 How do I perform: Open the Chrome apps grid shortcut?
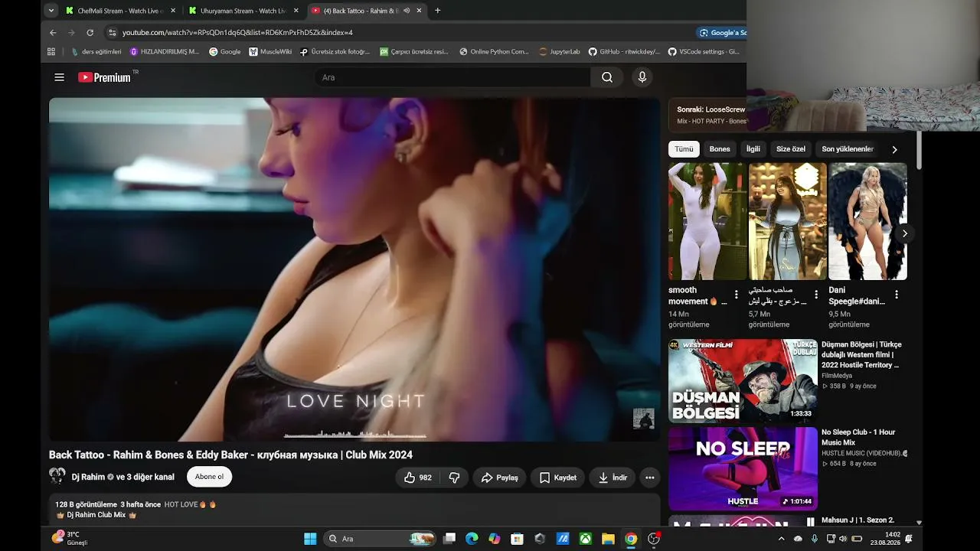click(x=51, y=52)
